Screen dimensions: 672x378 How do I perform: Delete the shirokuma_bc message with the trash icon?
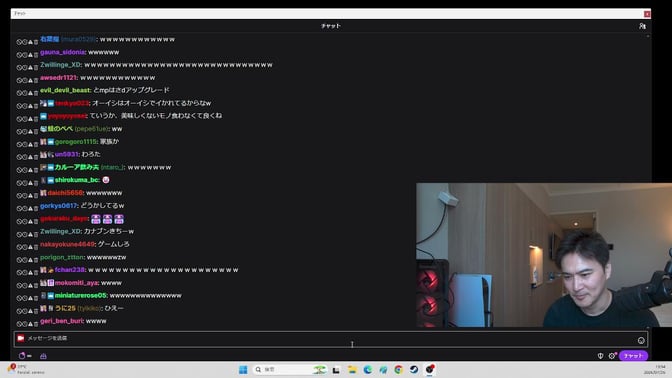[x=36, y=183]
